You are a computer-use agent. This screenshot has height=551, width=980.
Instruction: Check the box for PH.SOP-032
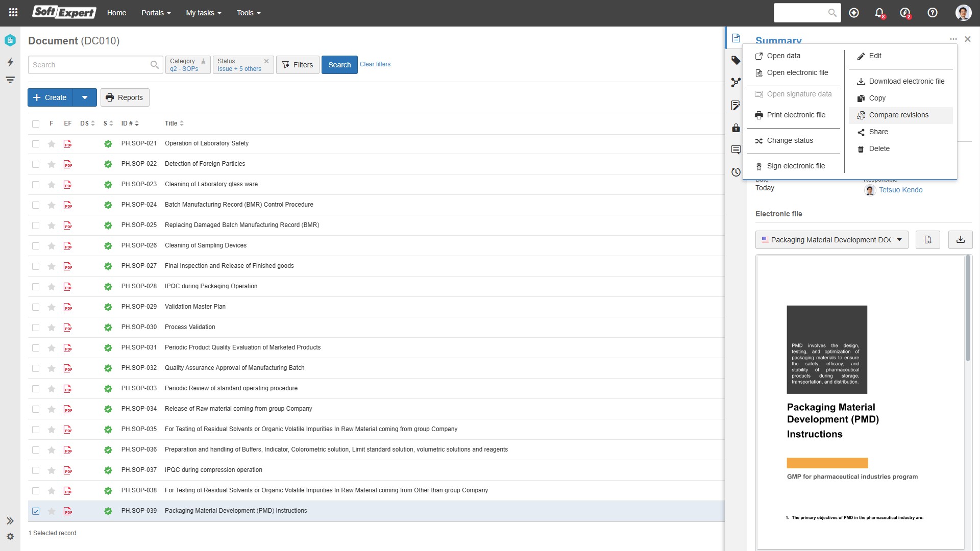pyautogui.click(x=36, y=368)
